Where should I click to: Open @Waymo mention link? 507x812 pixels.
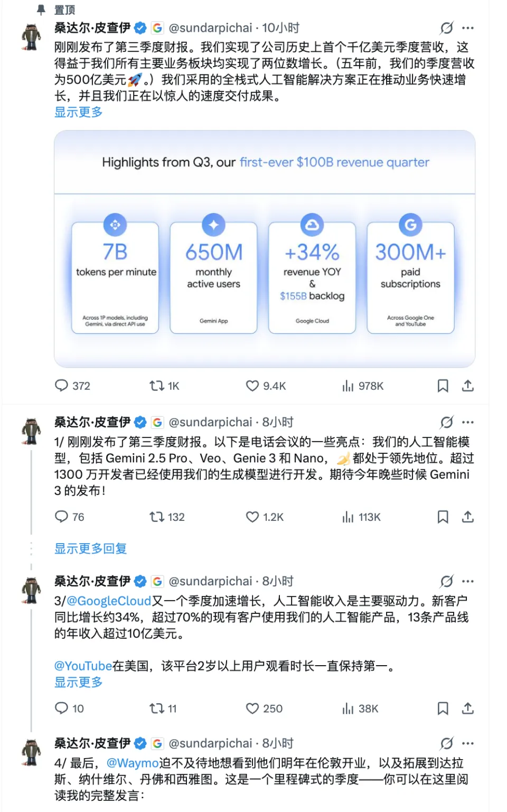click(x=133, y=763)
